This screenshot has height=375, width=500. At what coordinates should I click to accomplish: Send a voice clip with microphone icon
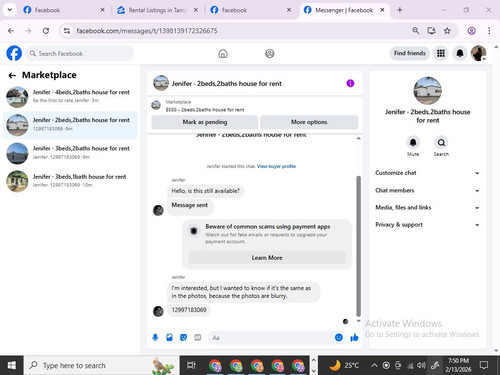155,337
